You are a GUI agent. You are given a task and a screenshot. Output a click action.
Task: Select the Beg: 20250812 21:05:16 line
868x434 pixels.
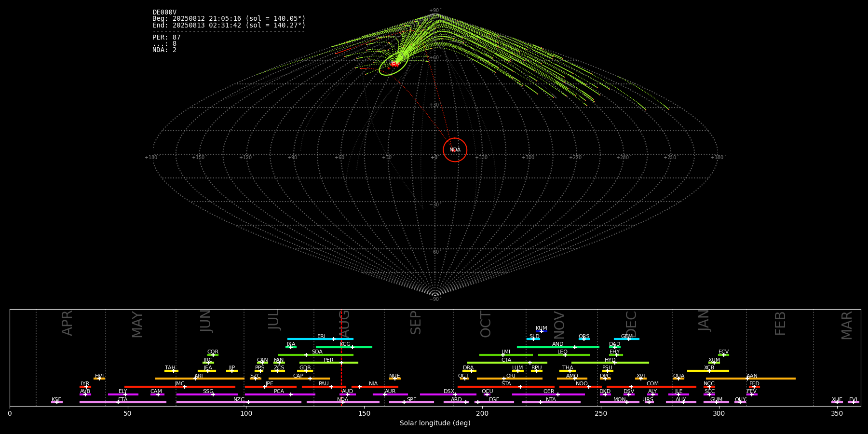click(229, 19)
